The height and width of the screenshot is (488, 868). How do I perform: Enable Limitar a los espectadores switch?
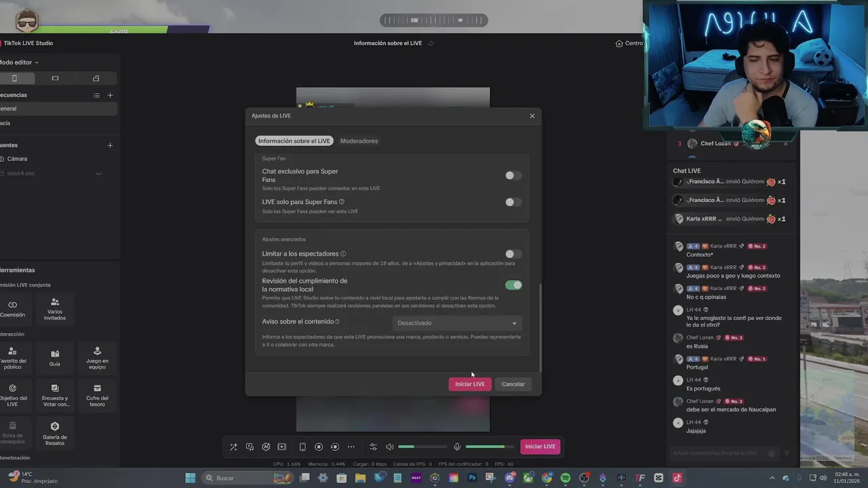click(x=513, y=254)
